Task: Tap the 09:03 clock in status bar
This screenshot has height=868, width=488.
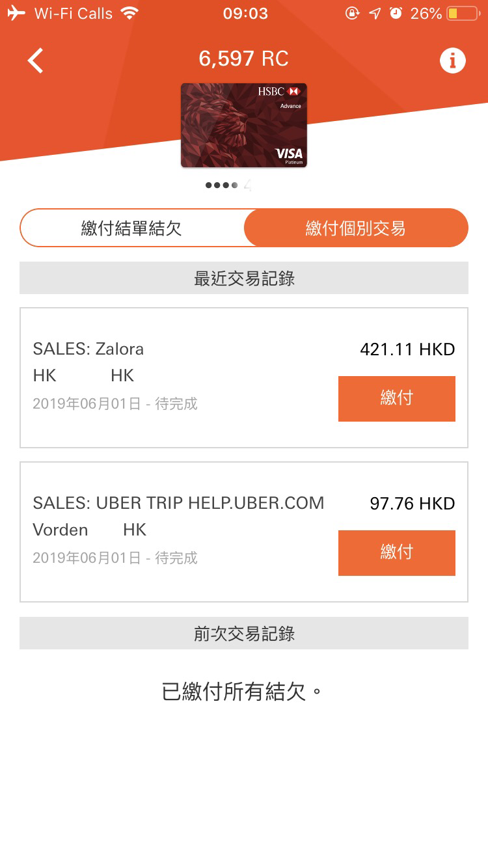Action: click(245, 13)
